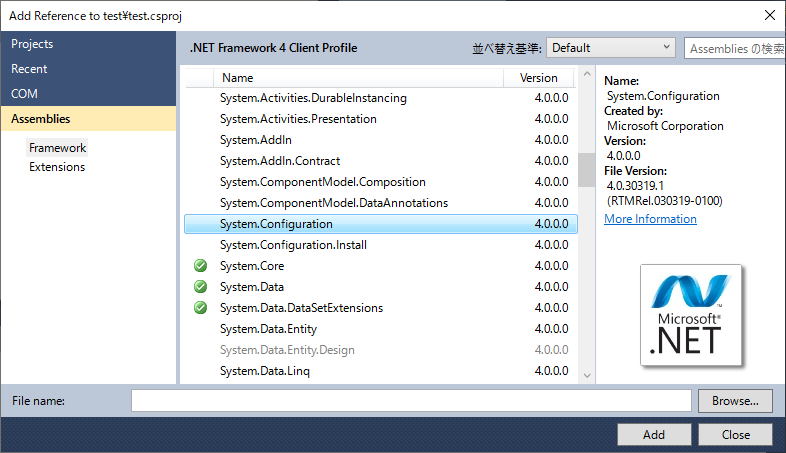Select the System.Data.Entity row
The height and width of the screenshot is (453, 786).
pos(381,329)
